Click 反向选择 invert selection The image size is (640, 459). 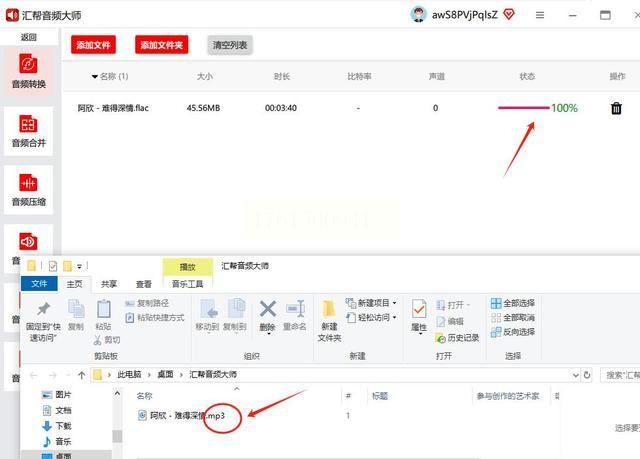(513, 332)
